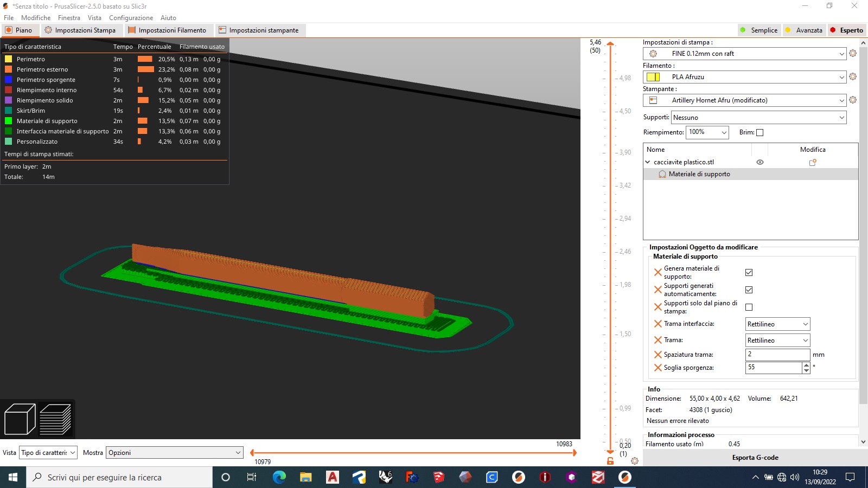868x488 pixels.
Task: Select Materiale di supporto row in object list
Action: pos(750,174)
